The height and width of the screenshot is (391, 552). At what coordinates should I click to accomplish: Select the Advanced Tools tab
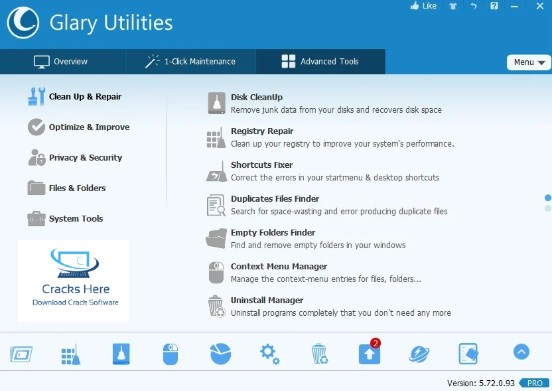coord(320,61)
